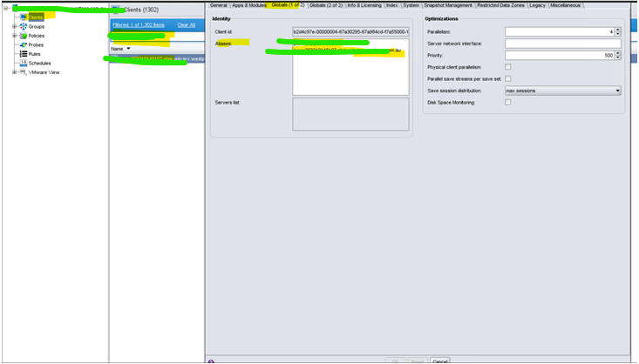Select the Probes tree item
This screenshot has height=364, width=639.
(x=36, y=44)
